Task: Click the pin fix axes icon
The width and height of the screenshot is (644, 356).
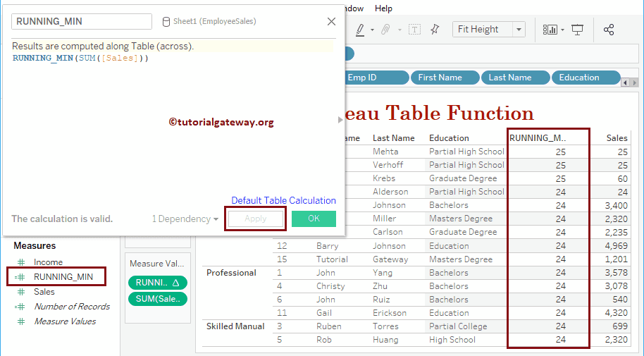Action: click(435, 30)
